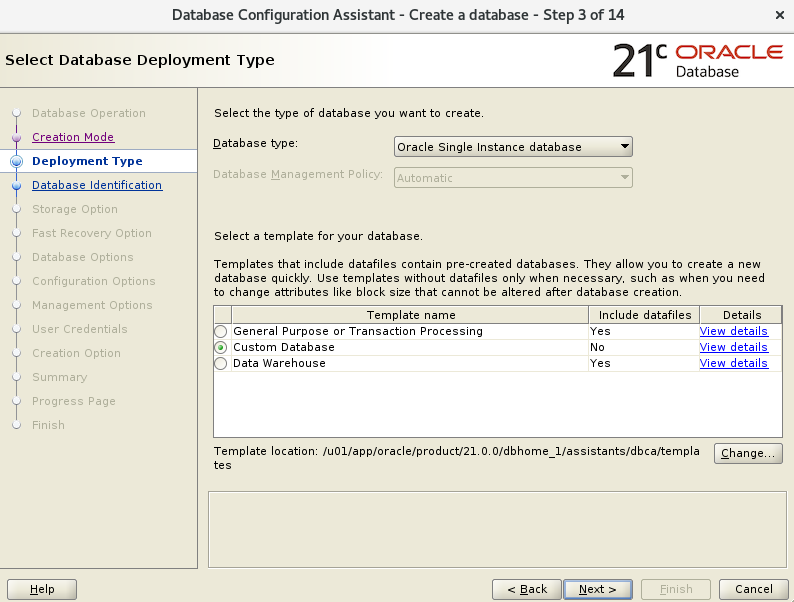This screenshot has width=794, height=602.
Task: Select the Database Operation step
Action: 89,113
